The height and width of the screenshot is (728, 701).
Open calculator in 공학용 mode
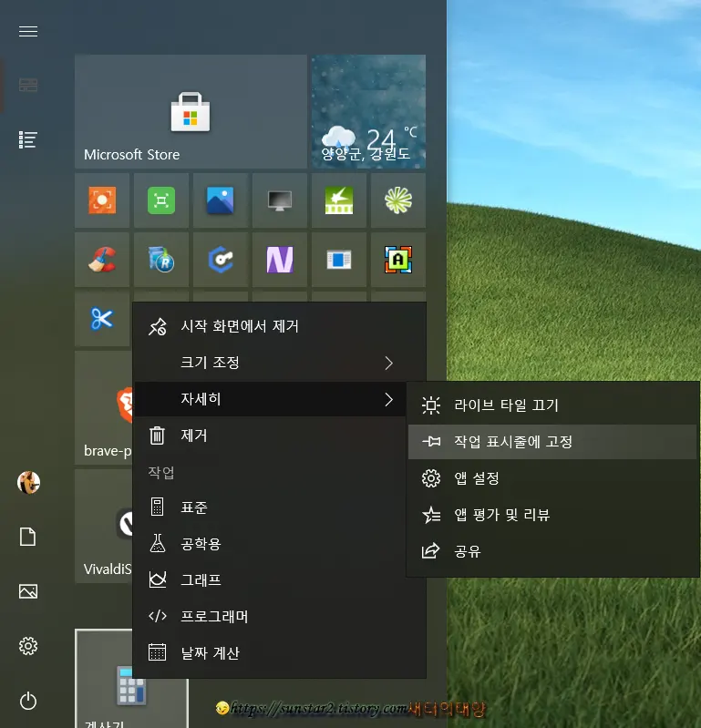click(x=280, y=544)
